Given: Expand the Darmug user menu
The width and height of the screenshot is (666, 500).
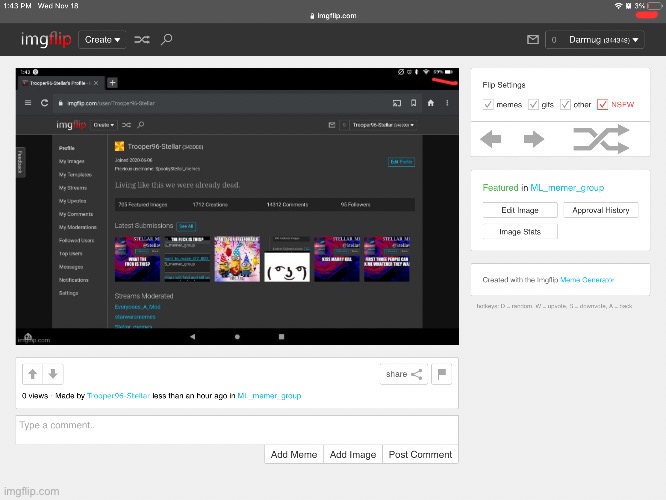Looking at the screenshot, I should click(x=603, y=40).
